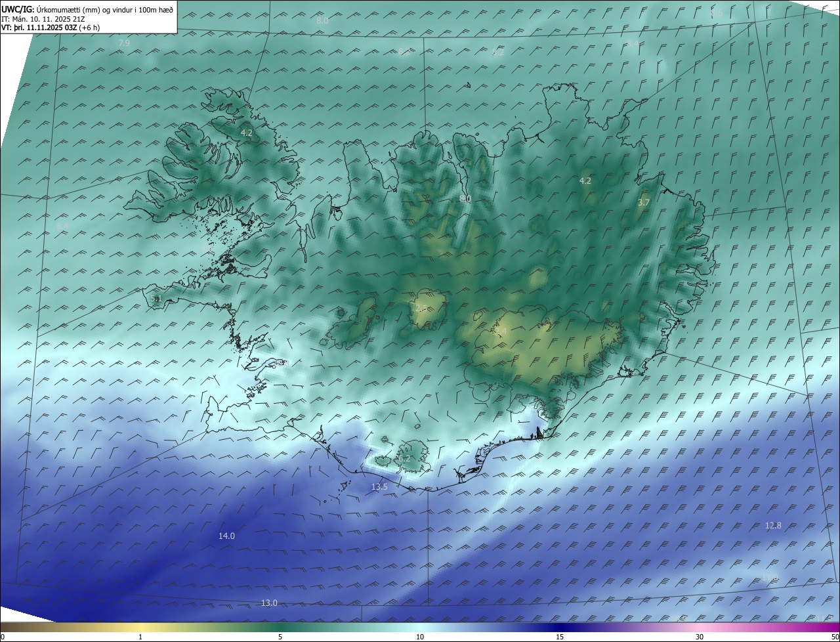Screen dimensions: 840x642
Task: Click the 3.7 value label in the east
Action: coord(643,203)
